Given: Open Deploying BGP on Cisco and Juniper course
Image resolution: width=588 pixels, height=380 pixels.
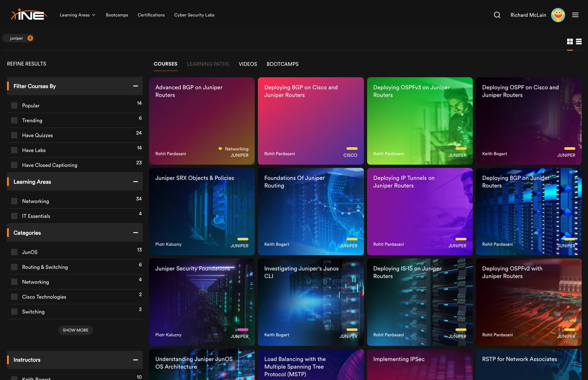Looking at the screenshot, I should point(311,121).
